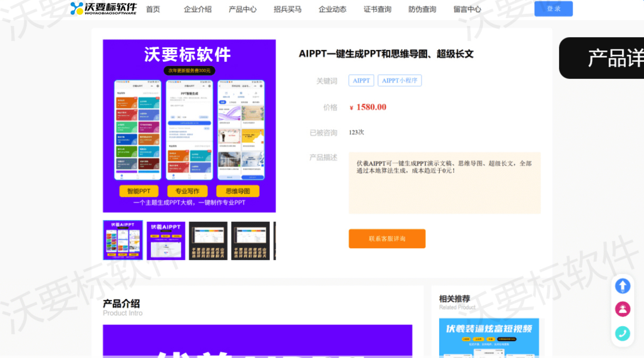Select the first 伏羲AIPPT phone-screens thumbnail
Screen dimensions: 644x358
[x=123, y=240]
